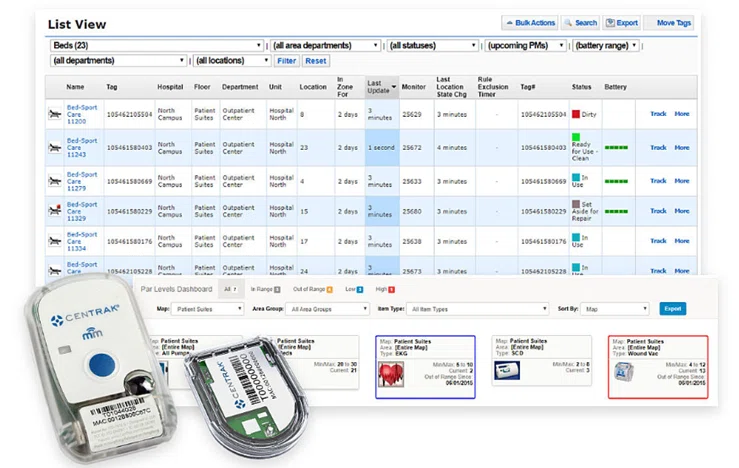Click More for Bed-Sport Care 11279

pos(682,181)
